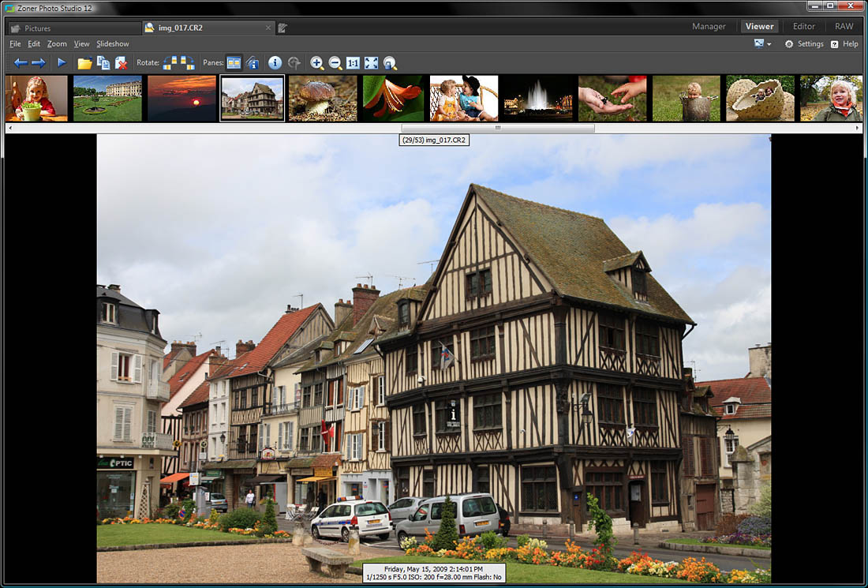Toggle the thumbnail strip pane
The width and height of the screenshot is (868, 588).
point(234,63)
